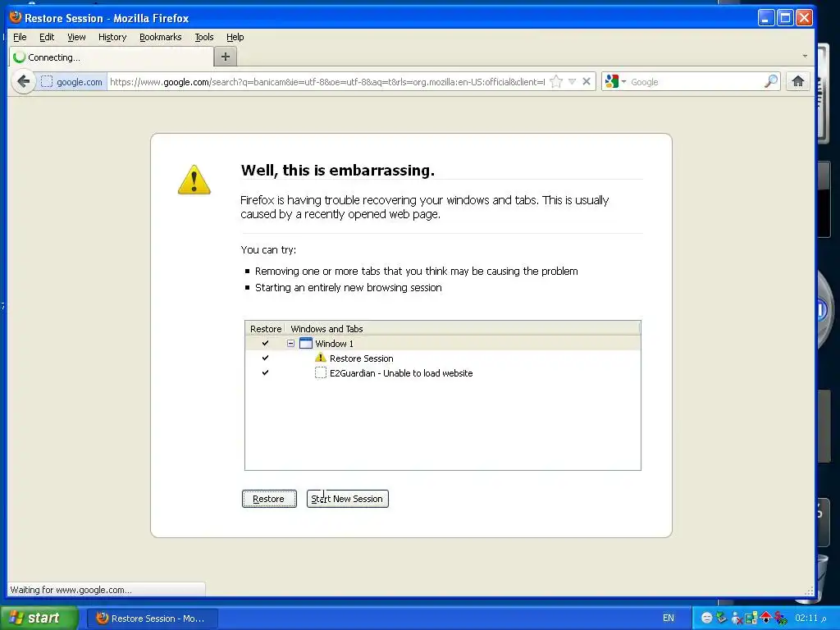Click the Restore button
Image resolution: width=840 pixels, height=630 pixels.
(269, 499)
